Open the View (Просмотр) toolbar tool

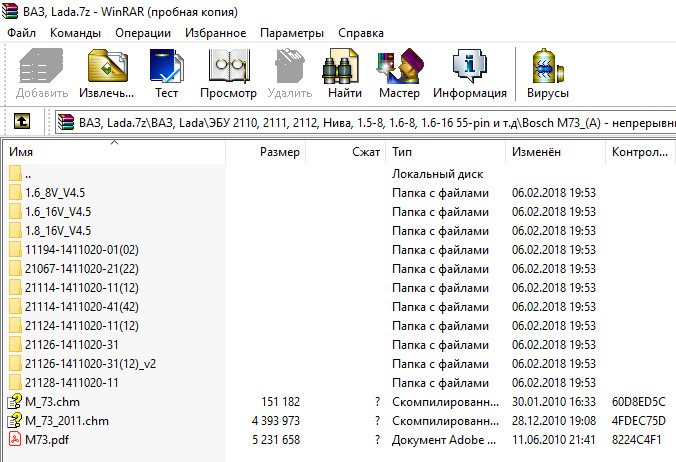tap(228, 74)
